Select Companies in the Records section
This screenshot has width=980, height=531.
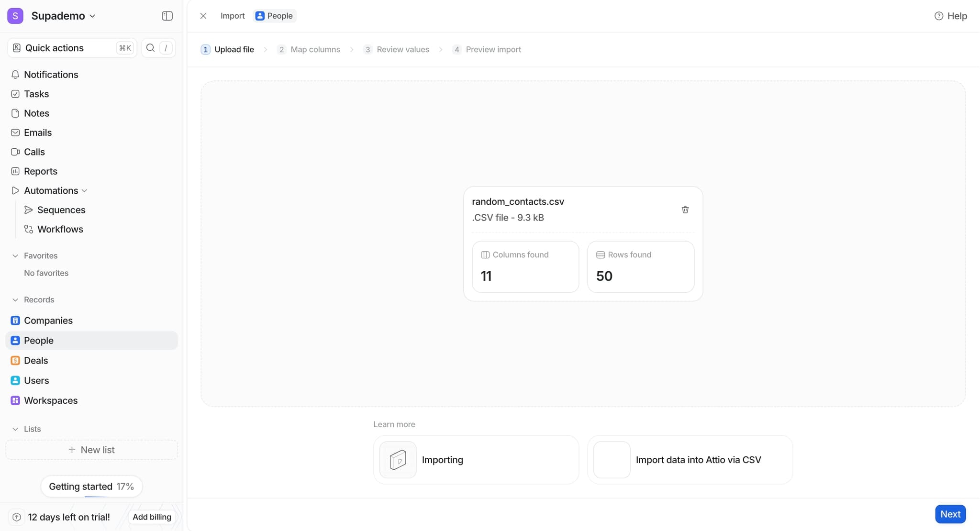tap(48, 321)
